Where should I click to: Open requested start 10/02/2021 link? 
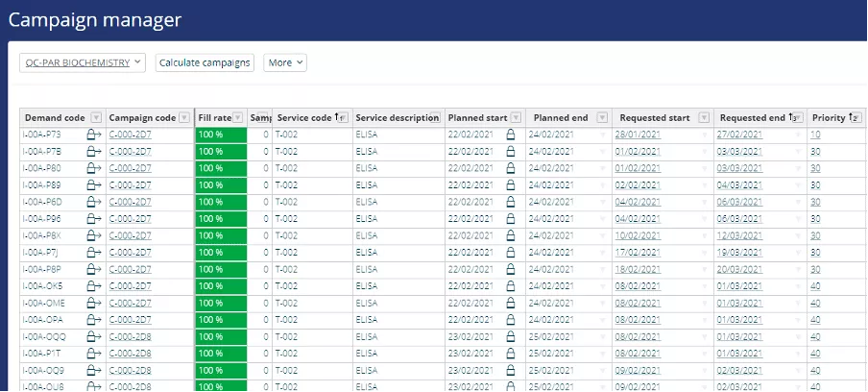(x=638, y=235)
